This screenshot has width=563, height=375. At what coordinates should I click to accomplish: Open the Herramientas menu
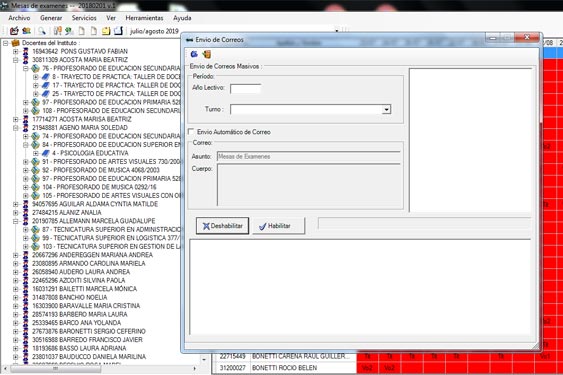144,18
